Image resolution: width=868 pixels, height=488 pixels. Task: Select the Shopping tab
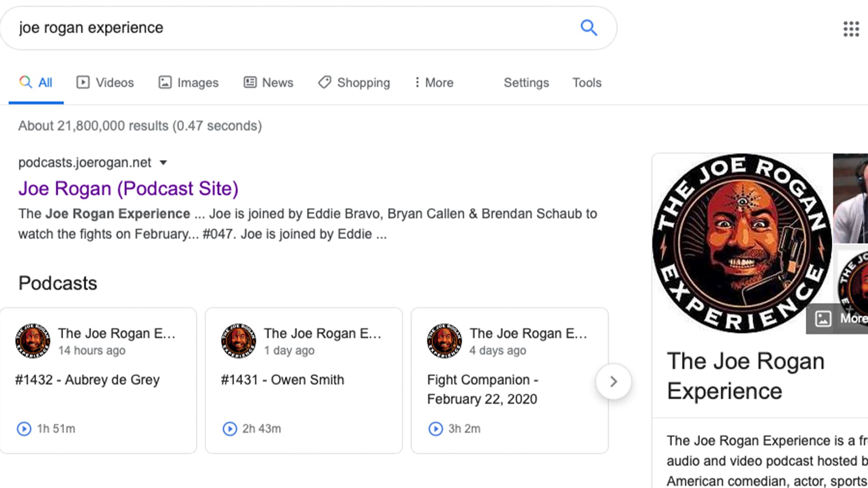tap(354, 83)
